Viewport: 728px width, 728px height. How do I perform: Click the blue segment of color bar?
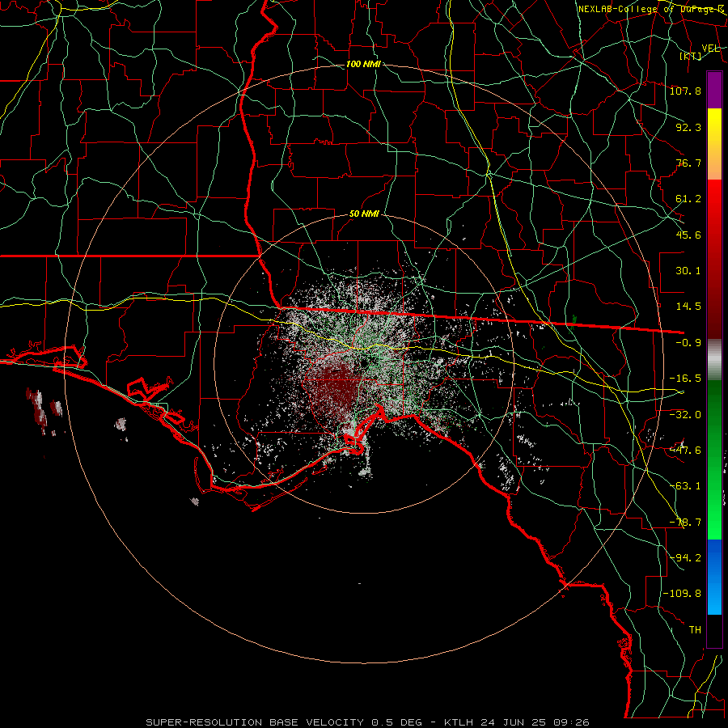click(714, 577)
